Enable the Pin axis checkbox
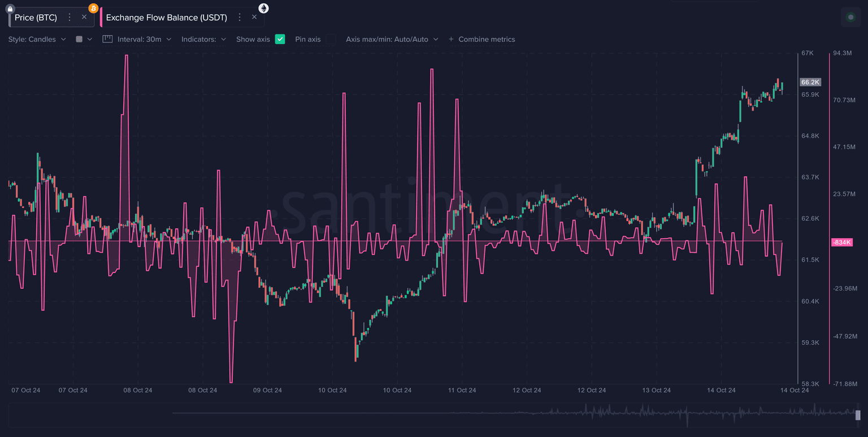The height and width of the screenshot is (437, 868). (331, 39)
